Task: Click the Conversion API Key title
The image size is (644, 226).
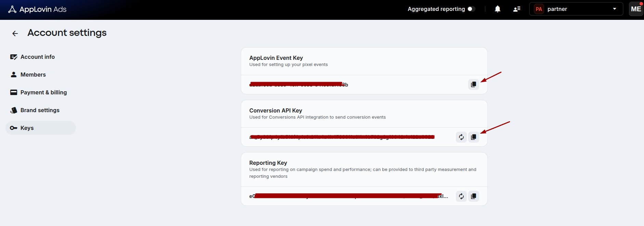Action: [276, 110]
